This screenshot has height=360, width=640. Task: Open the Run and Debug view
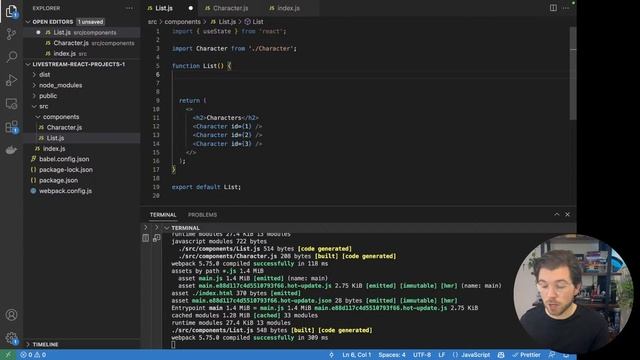coord(11,80)
